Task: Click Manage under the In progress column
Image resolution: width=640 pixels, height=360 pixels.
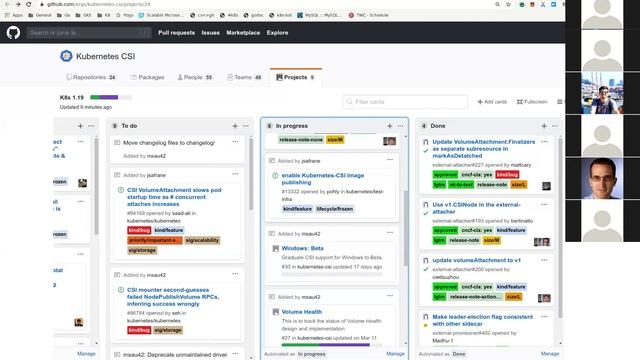Action: [x=395, y=354]
